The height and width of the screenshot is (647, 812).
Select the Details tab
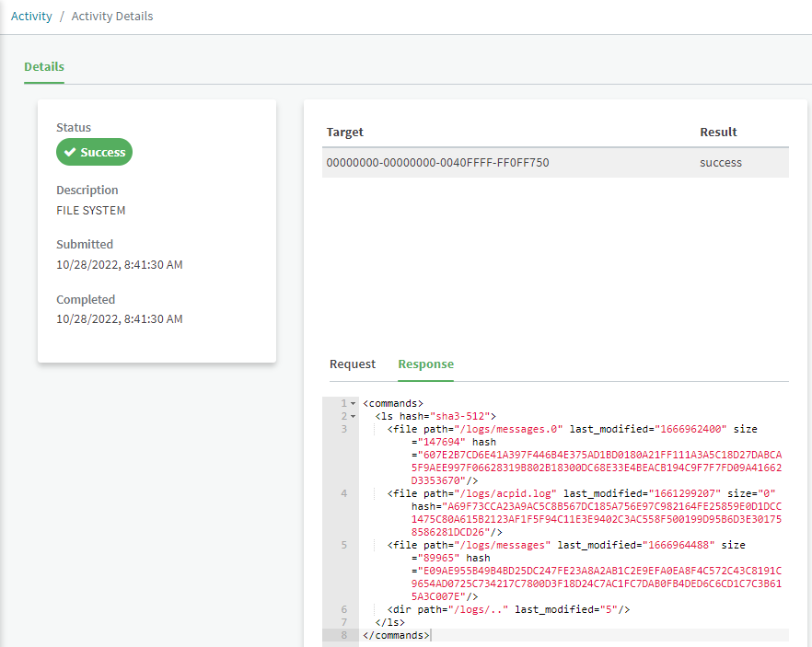coord(44,67)
